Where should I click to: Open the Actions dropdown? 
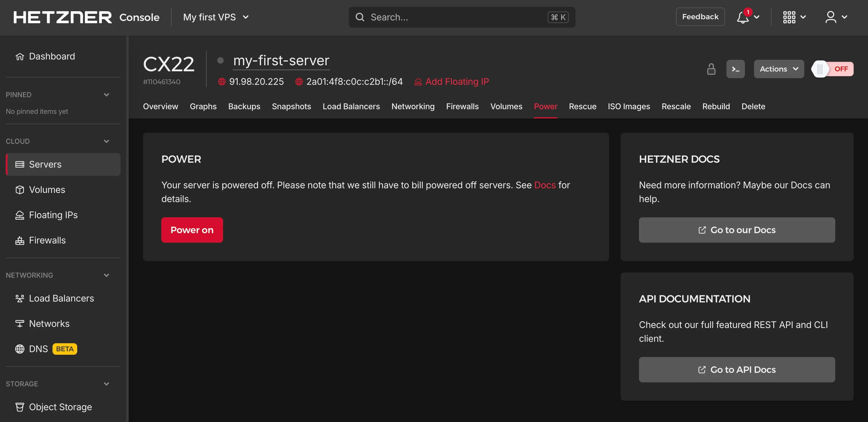[778, 69]
